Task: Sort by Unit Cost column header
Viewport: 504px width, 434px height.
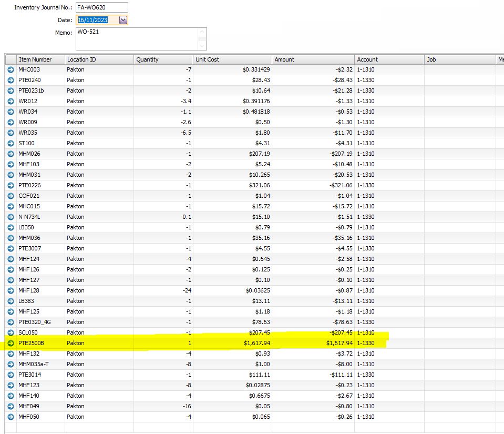Action: pos(232,59)
